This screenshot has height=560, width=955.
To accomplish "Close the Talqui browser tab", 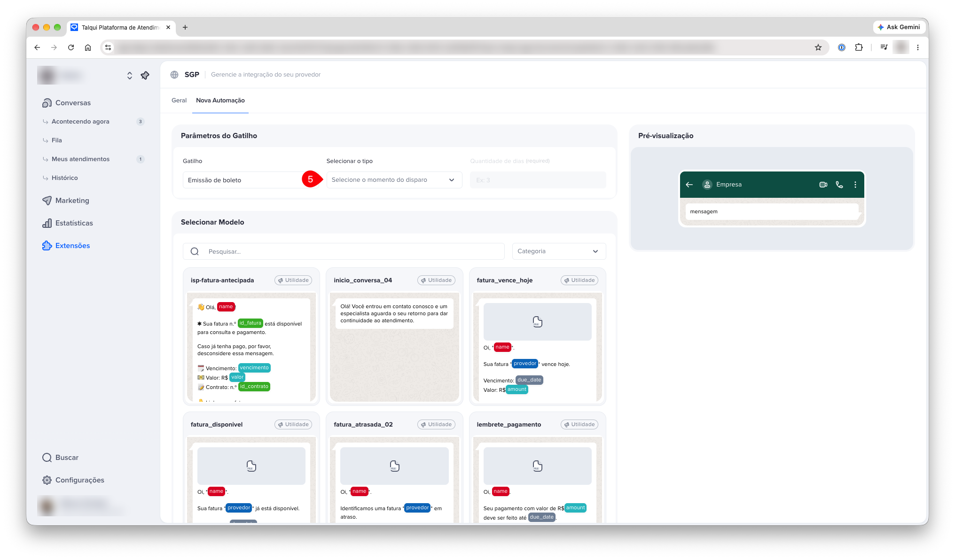I will [168, 27].
